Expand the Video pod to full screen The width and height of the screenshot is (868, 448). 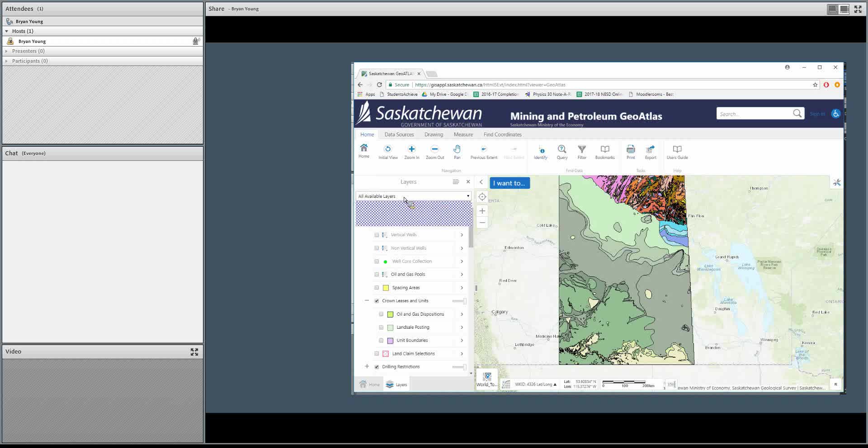point(194,352)
